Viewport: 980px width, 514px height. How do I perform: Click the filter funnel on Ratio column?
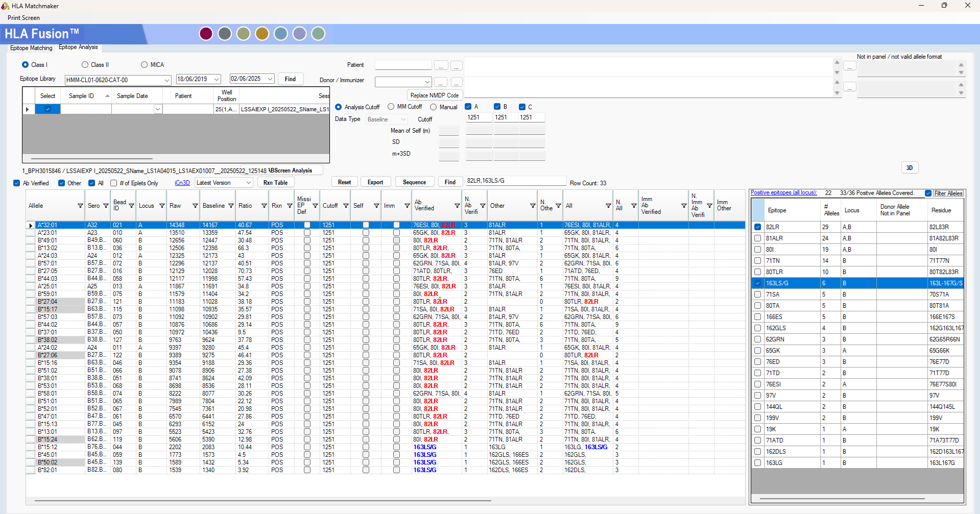(x=264, y=206)
